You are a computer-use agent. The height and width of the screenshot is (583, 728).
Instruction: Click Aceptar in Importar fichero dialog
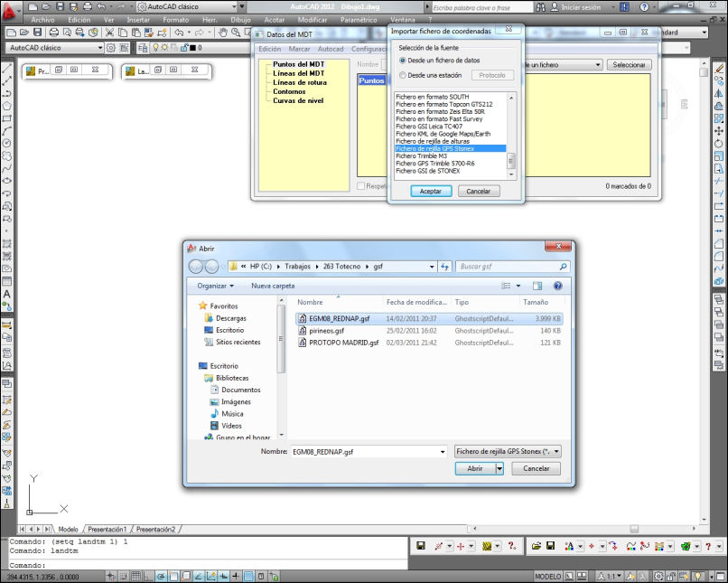(x=431, y=191)
